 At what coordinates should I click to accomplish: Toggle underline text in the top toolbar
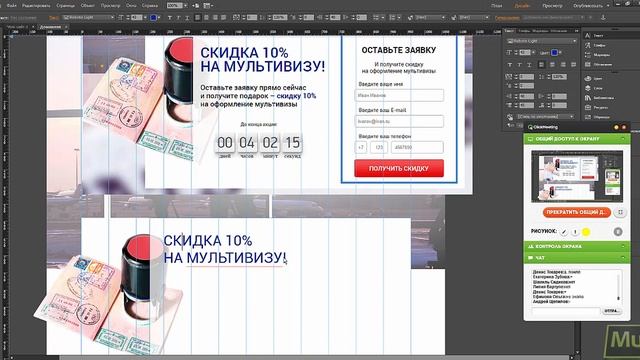tap(187, 18)
